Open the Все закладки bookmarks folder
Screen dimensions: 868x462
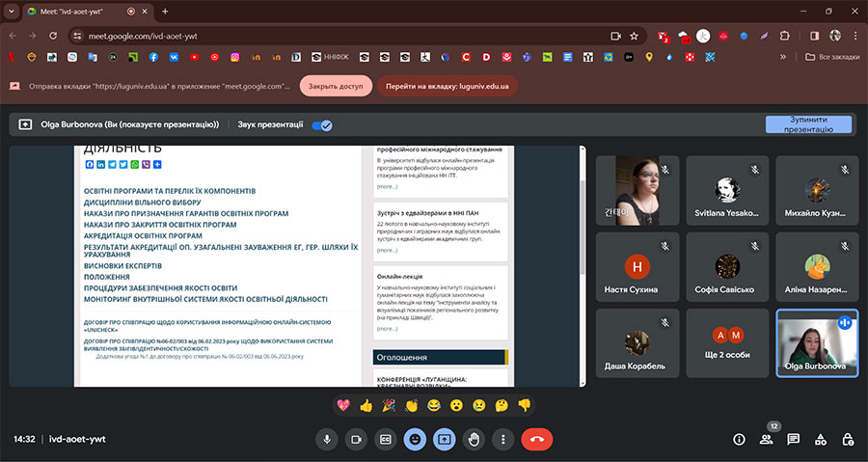tap(832, 57)
